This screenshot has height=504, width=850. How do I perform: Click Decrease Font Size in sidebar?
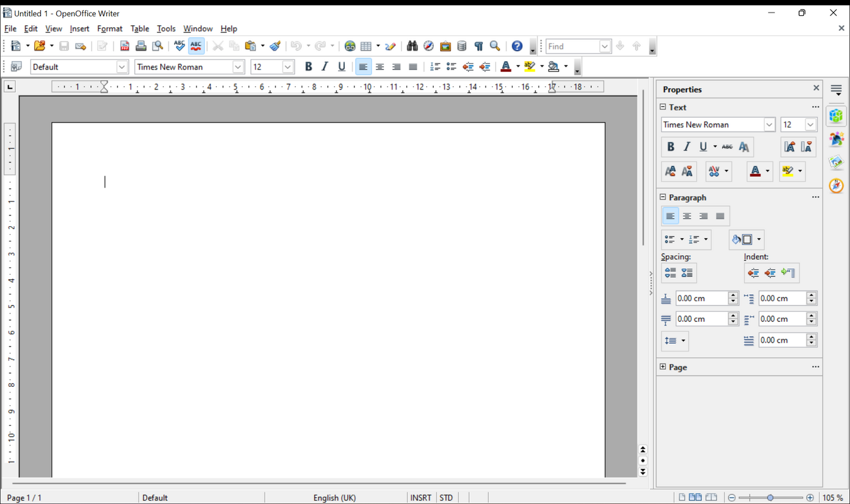pyautogui.click(x=806, y=147)
